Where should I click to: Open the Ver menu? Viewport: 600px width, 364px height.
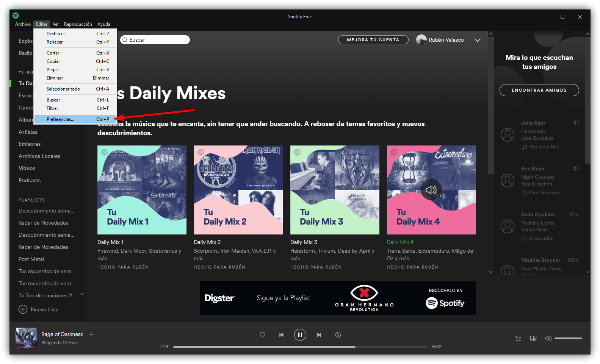(x=56, y=24)
